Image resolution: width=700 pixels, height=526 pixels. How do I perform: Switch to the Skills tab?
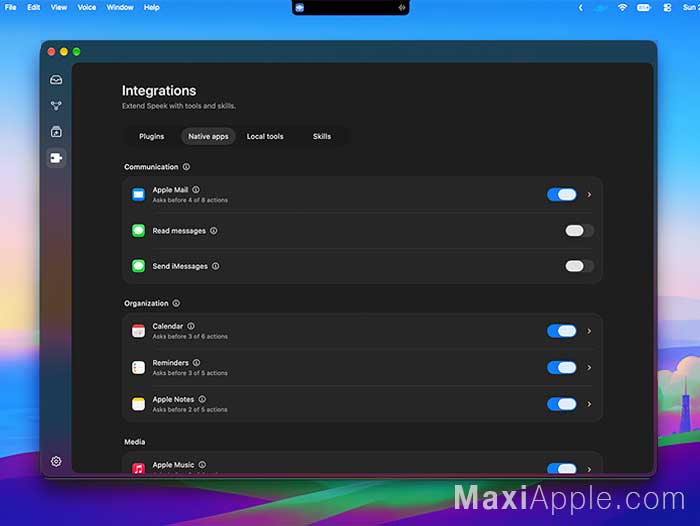pyautogui.click(x=322, y=136)
